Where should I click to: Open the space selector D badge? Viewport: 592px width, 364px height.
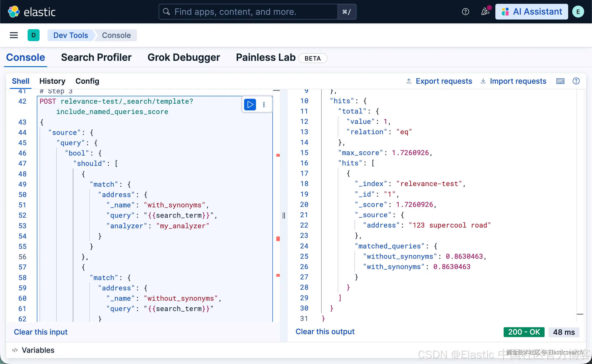[x=33, y=35]
